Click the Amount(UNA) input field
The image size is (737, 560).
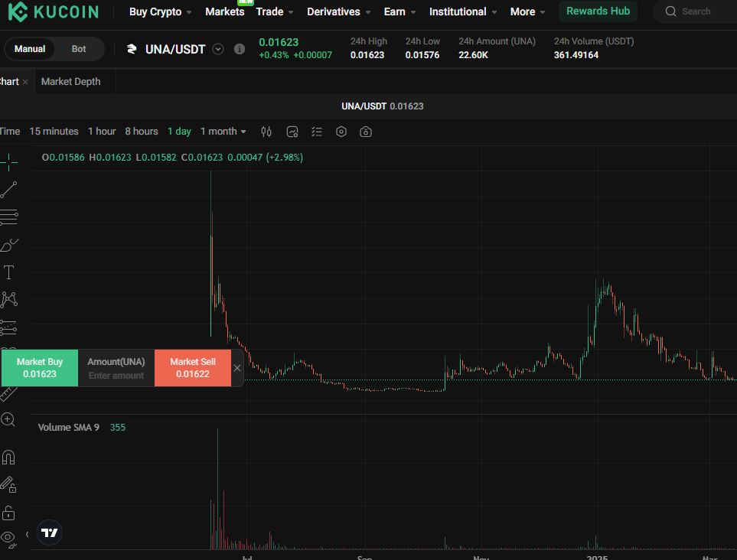coord(116,367)
